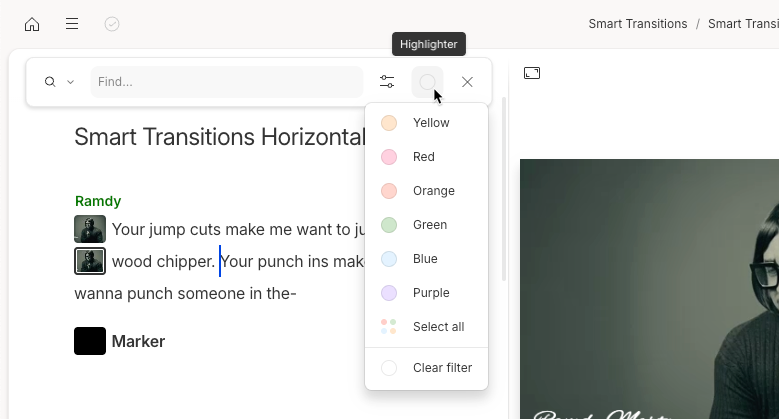Click the pink Red color swatch

[x=389, y=157]
